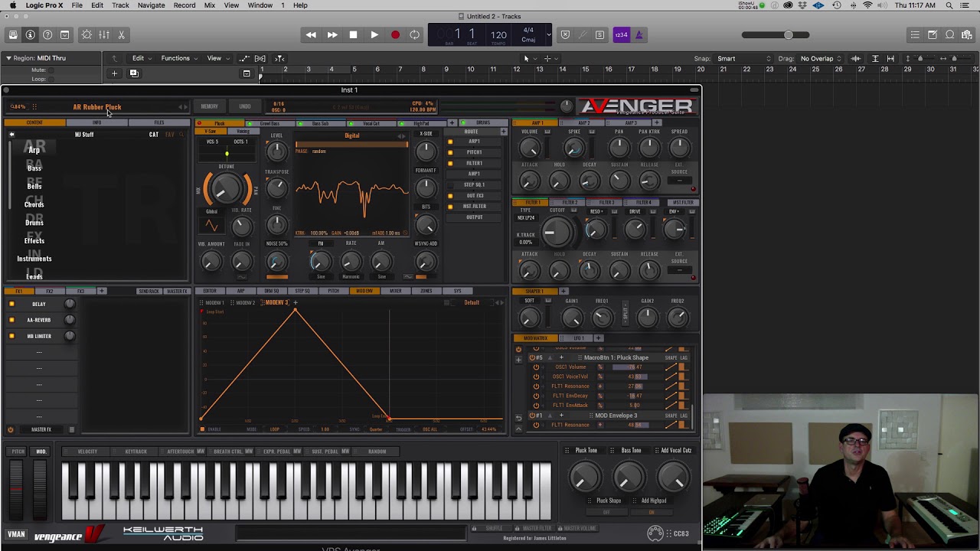The image size is (980, 551).
Task: Open the media Browsers icon
Action: click(967, 34)
